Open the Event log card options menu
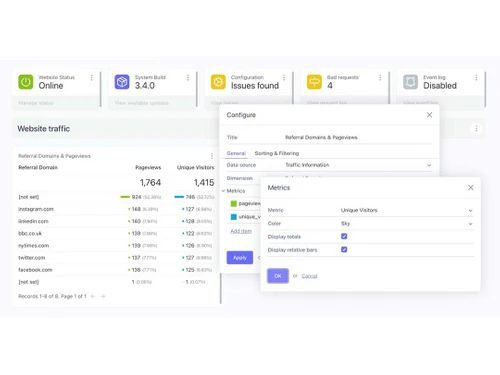This screenshot has height=375, width=500. (x=476, y=78)
